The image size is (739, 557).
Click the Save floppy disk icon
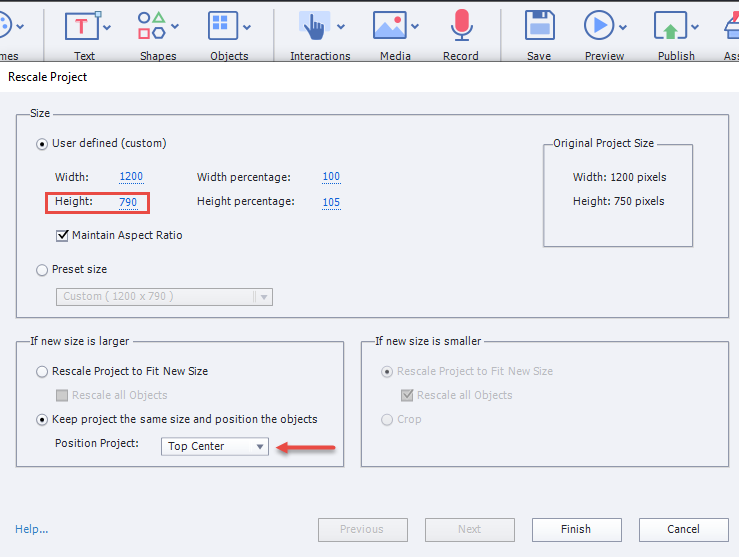pos(539,26)
